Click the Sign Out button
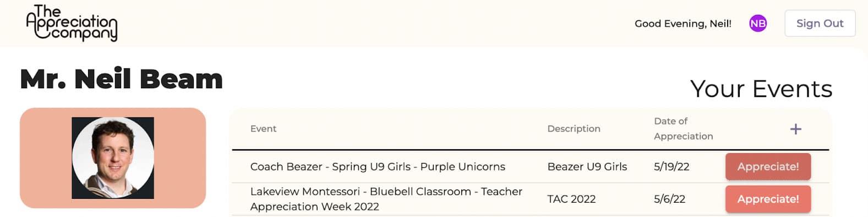This screenshot has width=868, height=217. (x=820, y=23)
